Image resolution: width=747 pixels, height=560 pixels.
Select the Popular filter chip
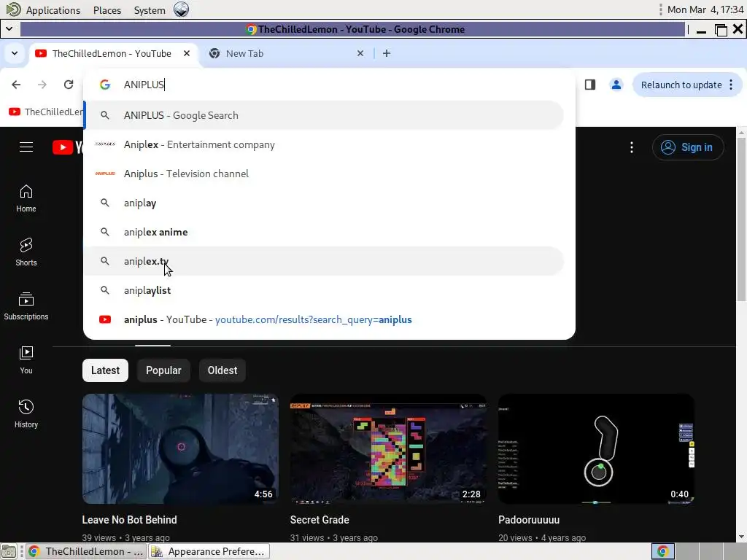(163, 370)
